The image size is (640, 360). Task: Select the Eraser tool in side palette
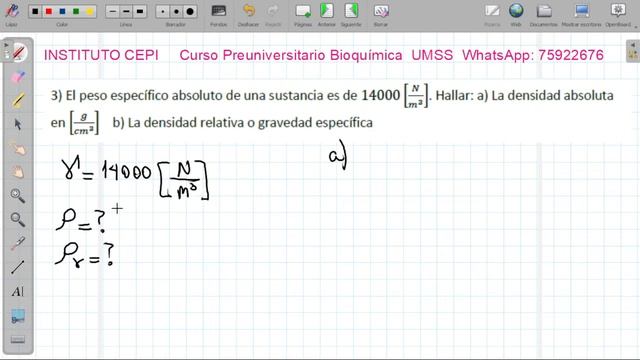tap(18, 77)
